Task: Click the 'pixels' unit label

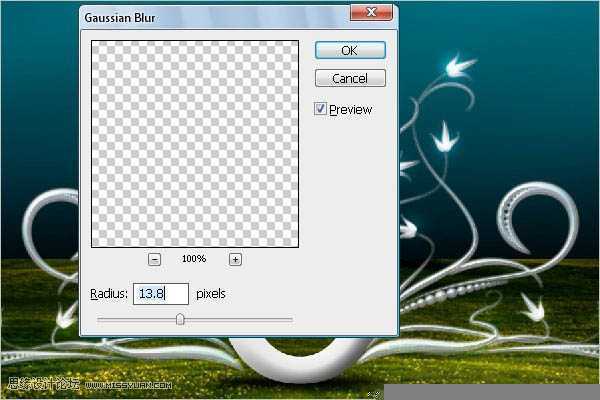Action: 211,294
